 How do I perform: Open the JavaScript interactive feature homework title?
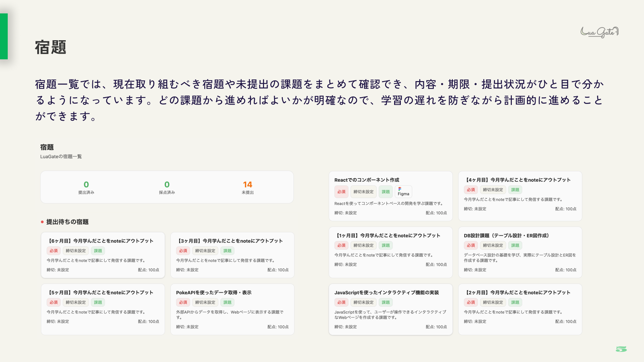click(x=386, y=293)
